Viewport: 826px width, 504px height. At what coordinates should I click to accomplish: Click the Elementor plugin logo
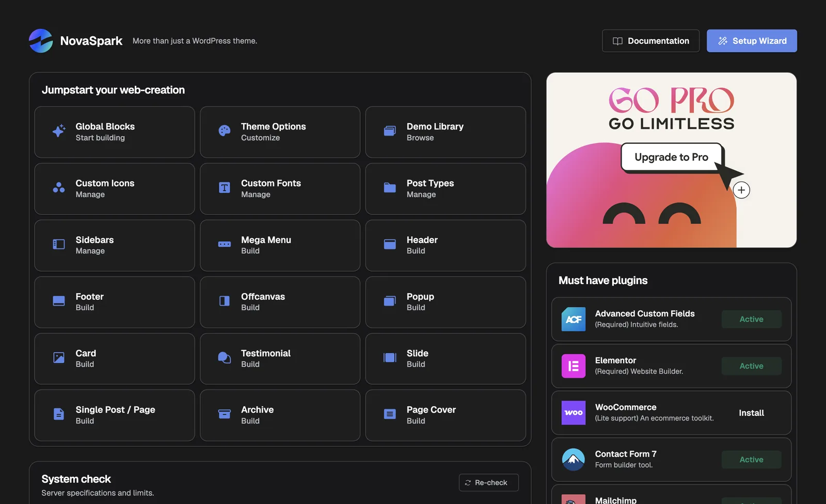[x=574, y=366]
